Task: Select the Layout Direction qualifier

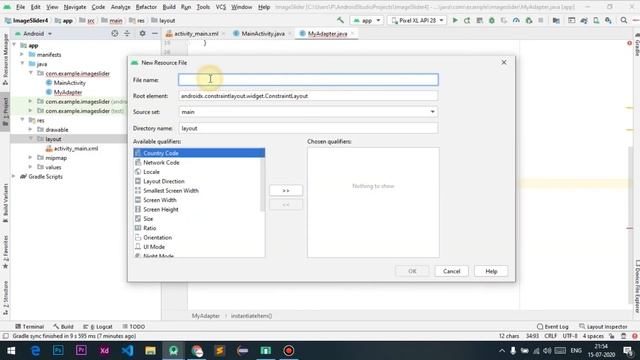Action: [199, 181]
